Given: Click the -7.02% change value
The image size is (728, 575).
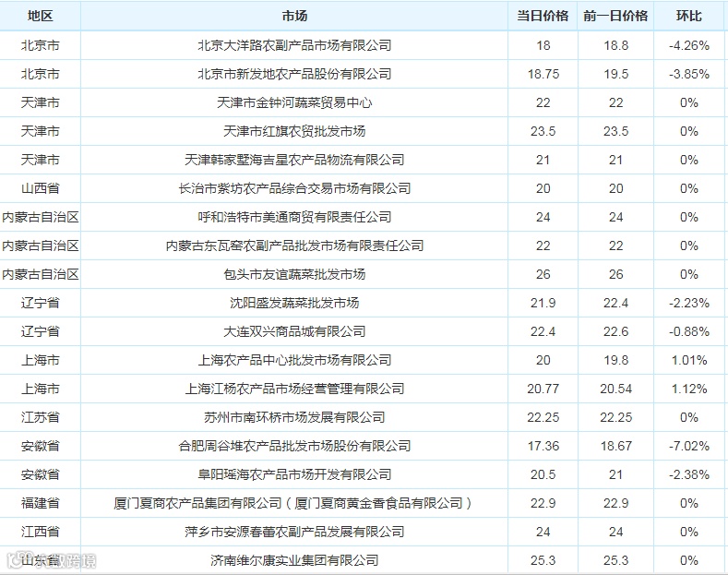Looking at the screenshot, I should (x=689, y=446).
